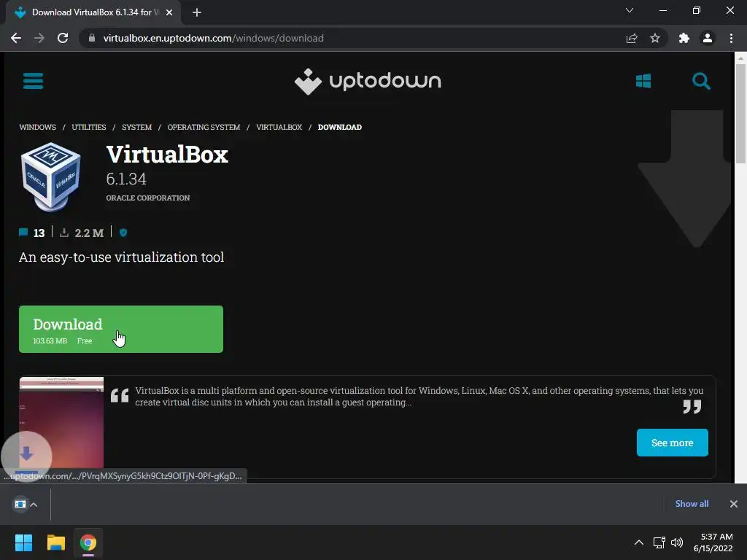747x560 pixels.
Task: Click the volume speaker tray icon
Action: (677, 542)
